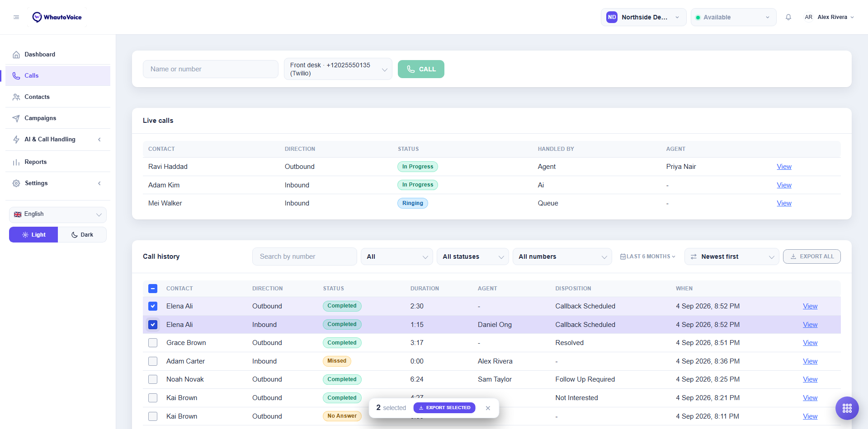Uncheck the Elena Ali Outbound row checkbox
The width and height of the screenshot is (868, 429).
[153, 306]
